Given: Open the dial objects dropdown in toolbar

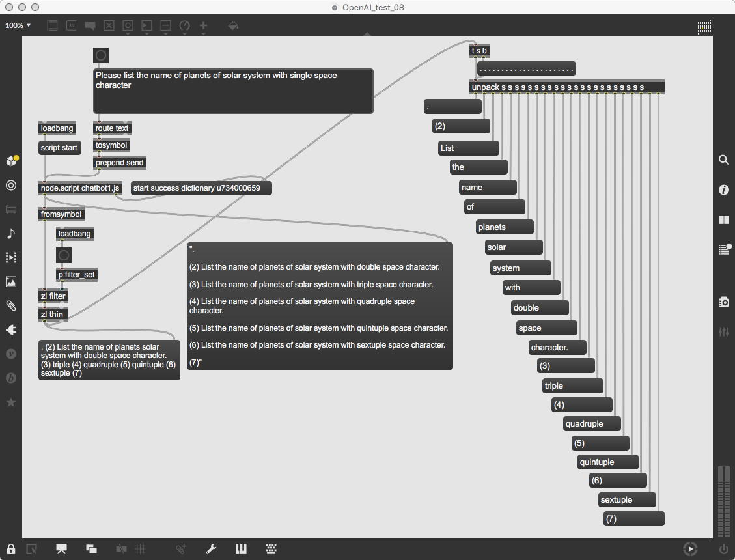Looking at the screenshot, I should (x=185, y=26).
